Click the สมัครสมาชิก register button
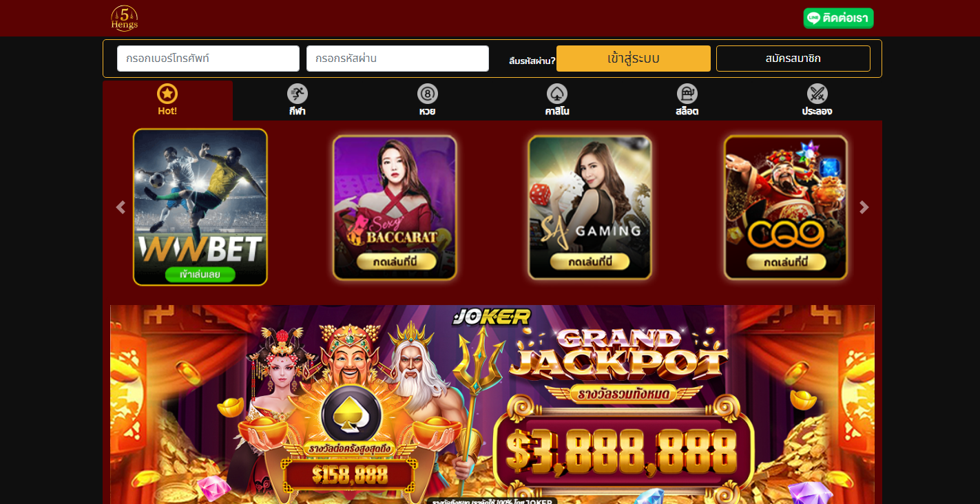980x504 pixels. coord(793,59)
